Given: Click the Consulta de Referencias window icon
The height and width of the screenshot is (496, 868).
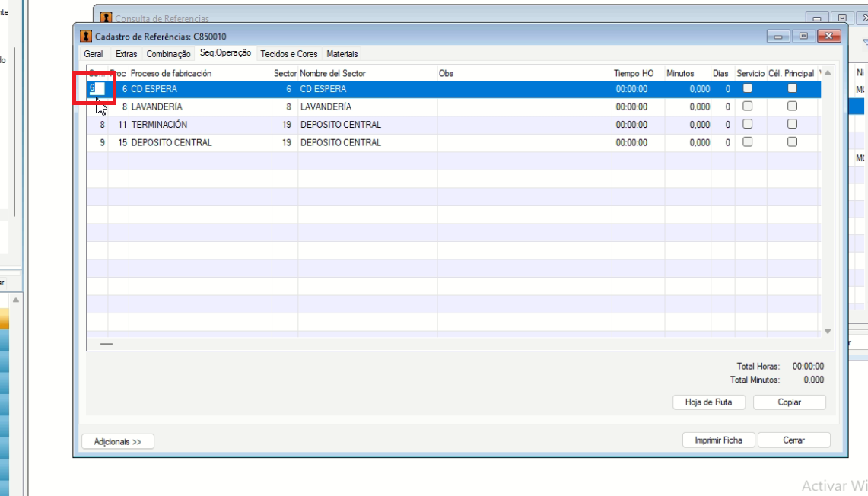Looking at the screenshot, I should [106, 17].
